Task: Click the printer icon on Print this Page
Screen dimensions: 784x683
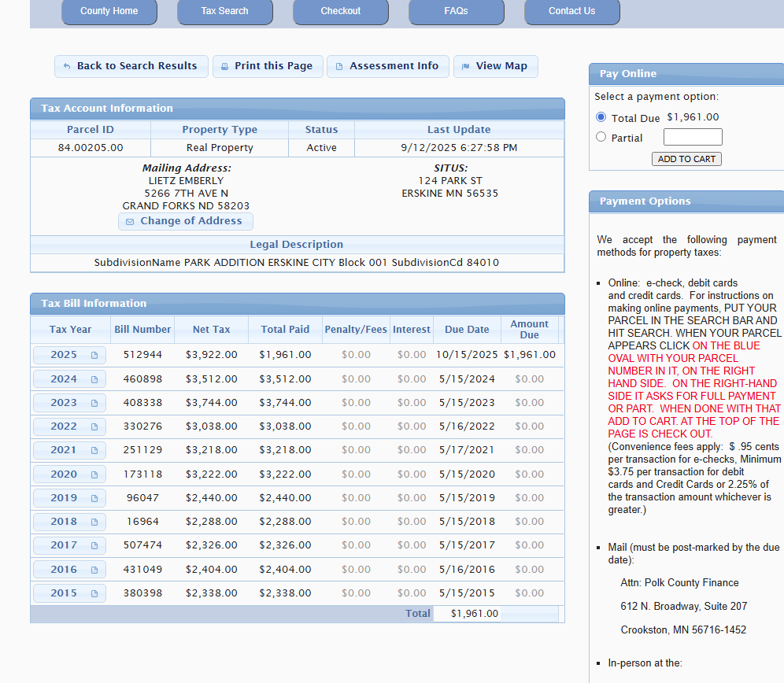Action: pyautogui.click(x=225, y=67)
